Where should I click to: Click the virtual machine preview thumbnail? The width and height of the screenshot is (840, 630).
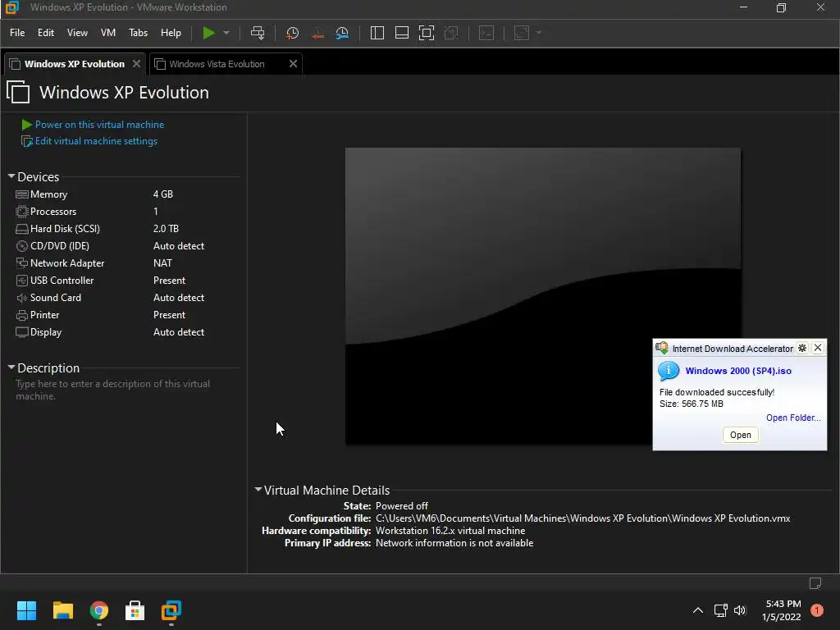pos(543,296)
